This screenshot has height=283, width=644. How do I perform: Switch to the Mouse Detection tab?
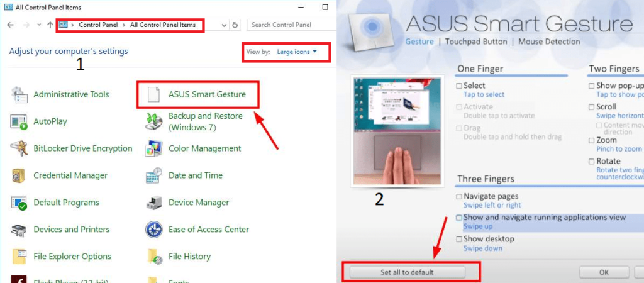549,42
